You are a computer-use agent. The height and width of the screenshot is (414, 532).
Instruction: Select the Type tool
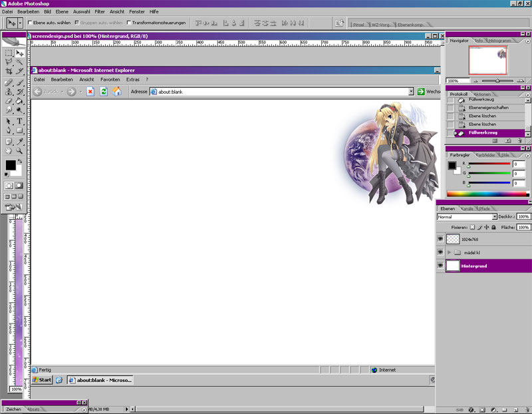[x=20, y=121]
